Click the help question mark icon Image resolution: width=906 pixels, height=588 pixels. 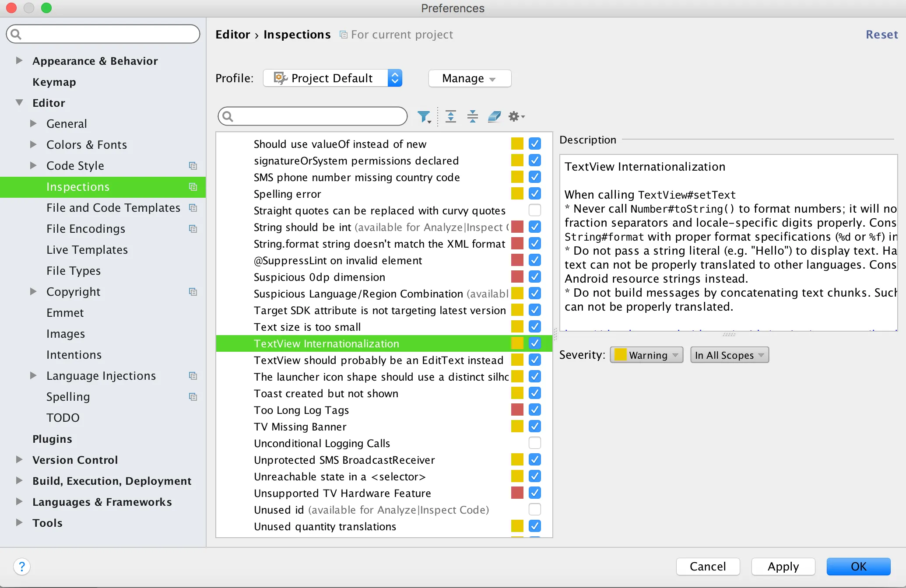(x=22, y=567)
